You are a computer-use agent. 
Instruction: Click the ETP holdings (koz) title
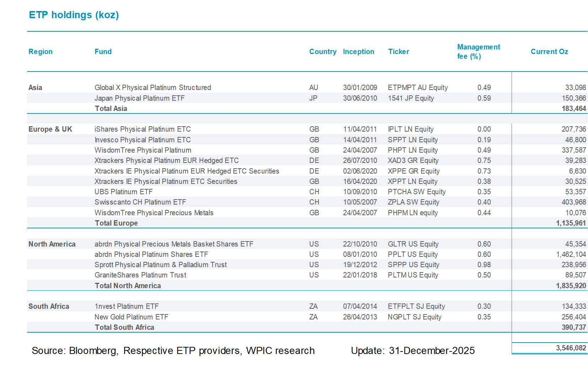pos(74,15)
